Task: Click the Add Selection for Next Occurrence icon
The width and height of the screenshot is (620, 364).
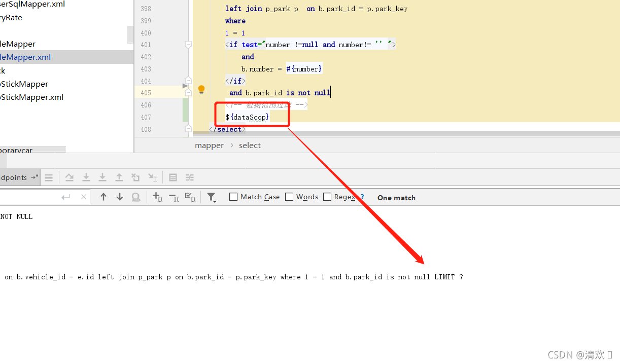Action: pyautogui.click(x=158, y=197)
